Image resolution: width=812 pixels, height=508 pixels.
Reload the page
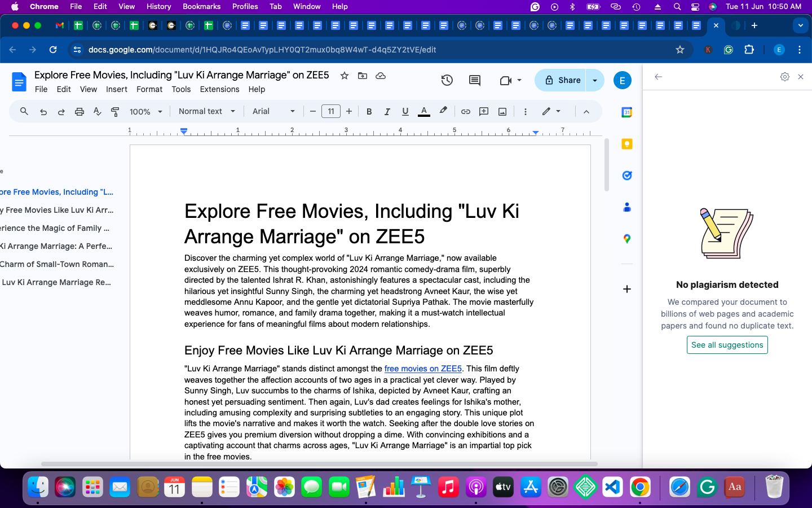tap(53, 50)
